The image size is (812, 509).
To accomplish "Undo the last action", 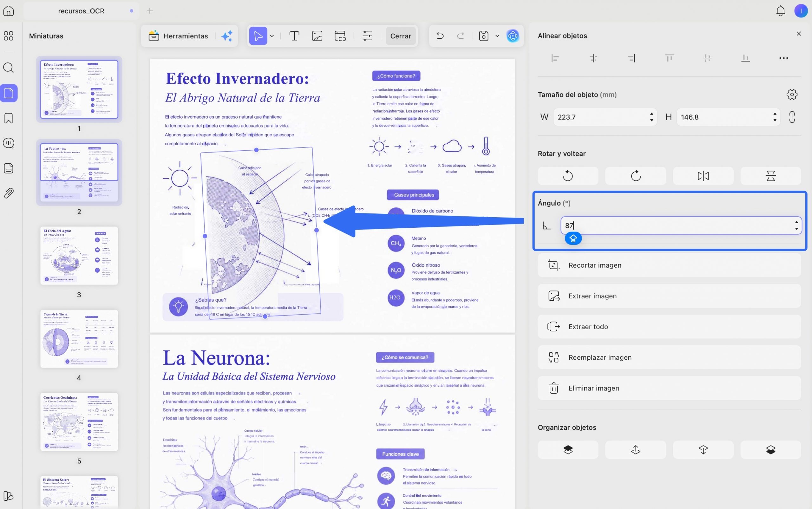I will (x=440, y=36).
